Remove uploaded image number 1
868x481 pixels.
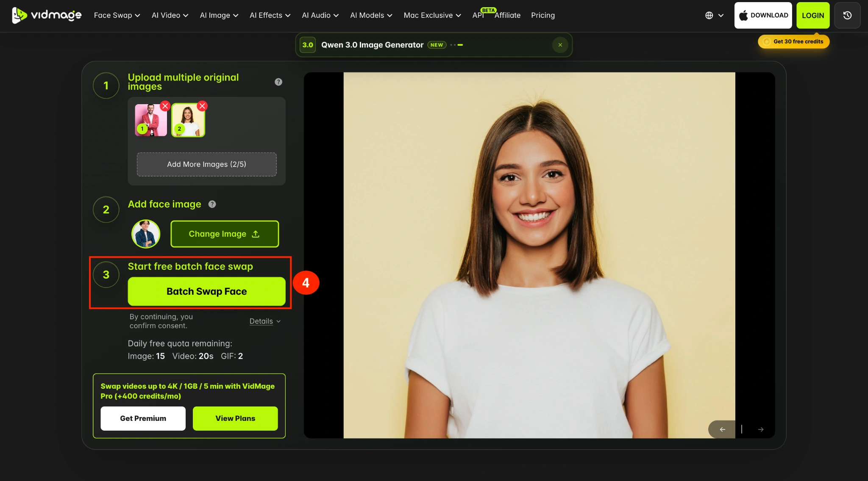tap(165, 106)
